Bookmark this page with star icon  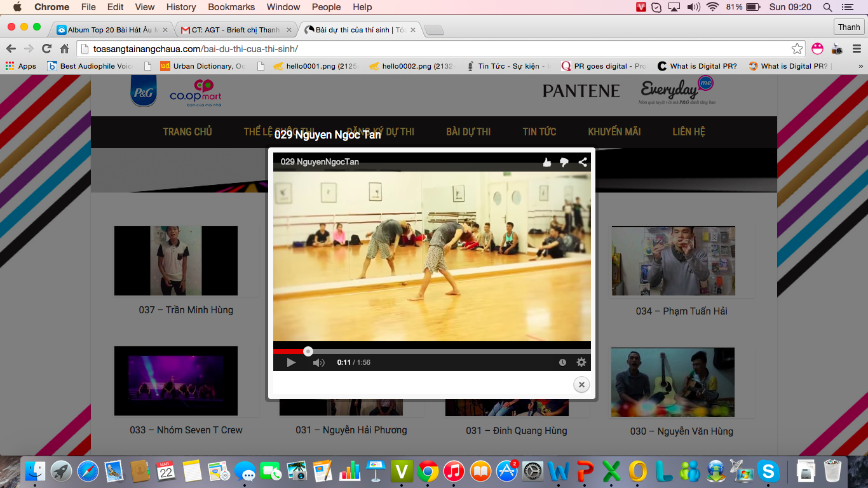(797, 49)
